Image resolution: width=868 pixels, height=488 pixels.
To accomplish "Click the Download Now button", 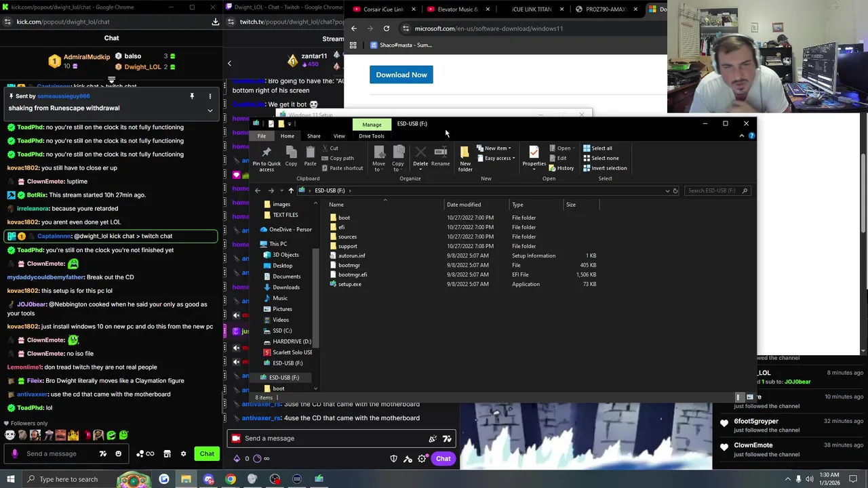I will point(401,75).
